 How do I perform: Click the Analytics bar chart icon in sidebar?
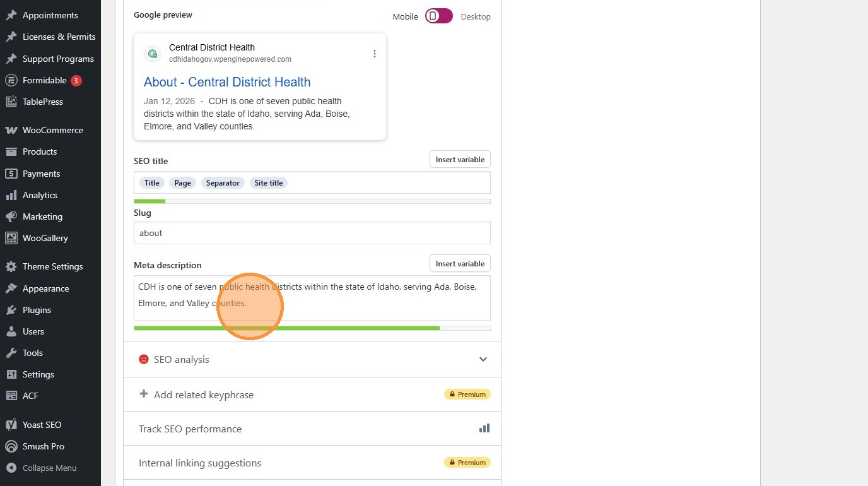click(x=11, y=195)
